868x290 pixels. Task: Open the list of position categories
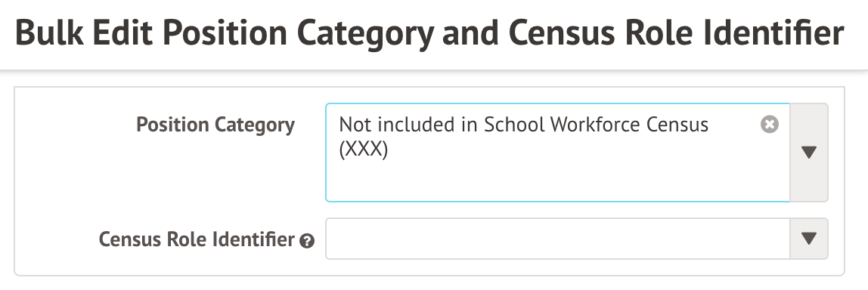(x=809, y=153)
